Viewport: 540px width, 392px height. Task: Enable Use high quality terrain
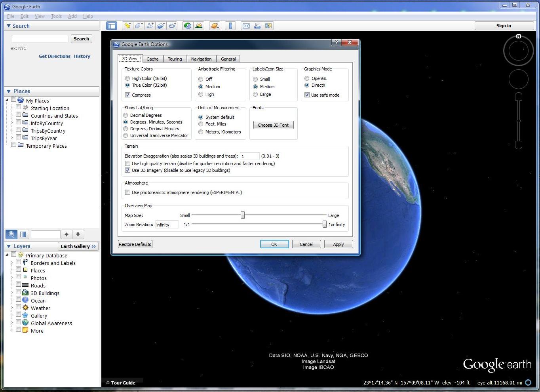click(x=127, y=164)
